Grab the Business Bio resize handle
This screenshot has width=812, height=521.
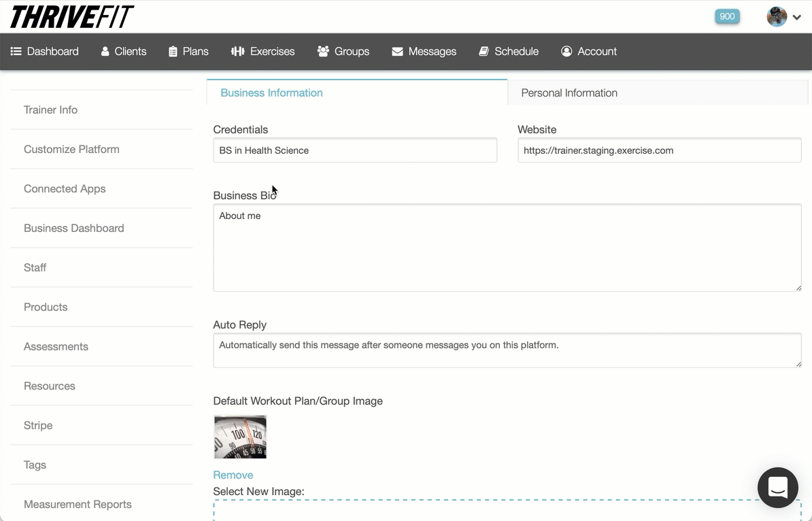coord(798,288)
